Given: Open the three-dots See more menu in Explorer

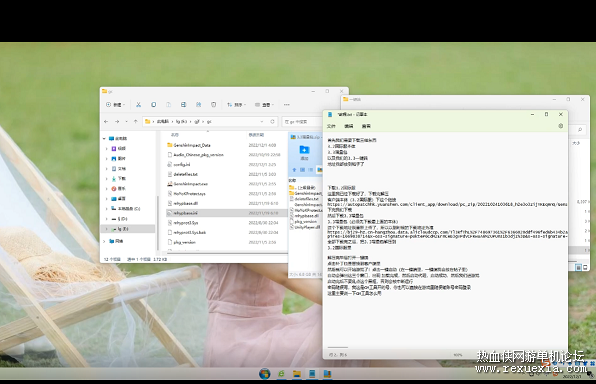Looking at the screenshot, I should point(287,105).
